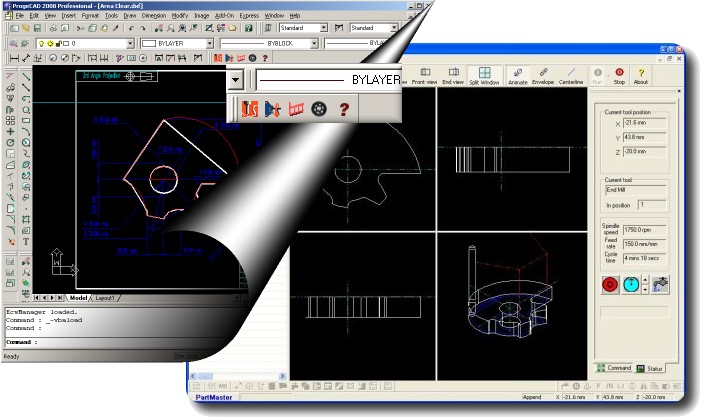Open the second Standard style dropdown arrow
702x417 pixels.
click(394, 28)
